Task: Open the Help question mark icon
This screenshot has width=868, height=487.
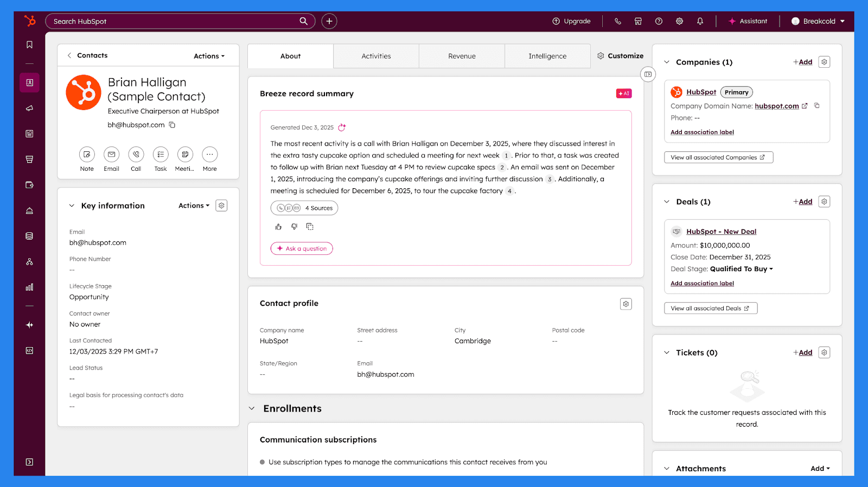Action: point(659,21)
